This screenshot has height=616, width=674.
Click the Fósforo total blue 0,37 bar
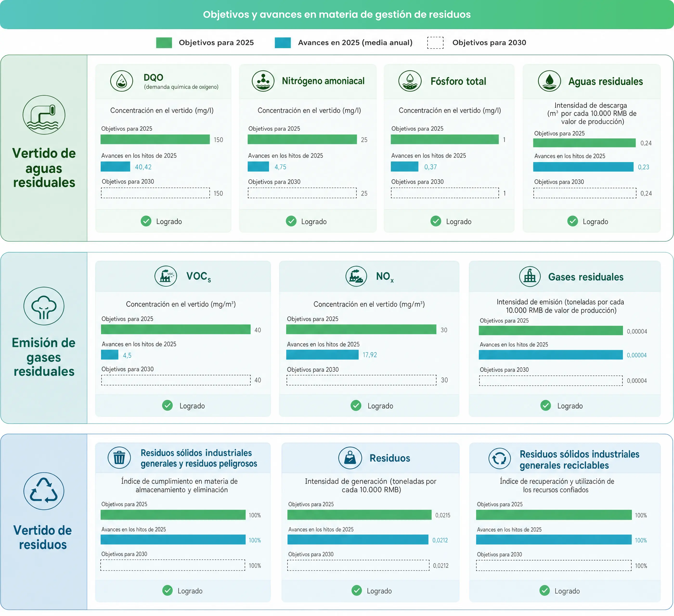(405, 167)
